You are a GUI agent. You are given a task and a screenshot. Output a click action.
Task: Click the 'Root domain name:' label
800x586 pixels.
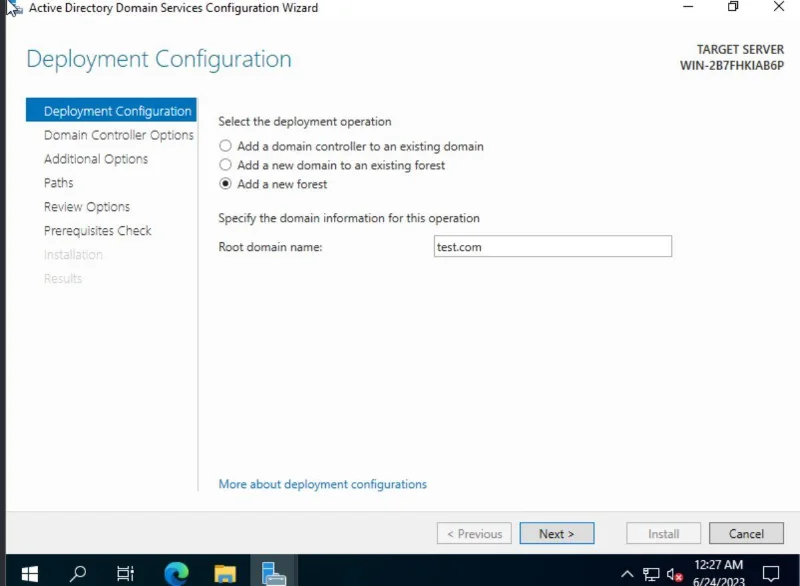[270, 247]
